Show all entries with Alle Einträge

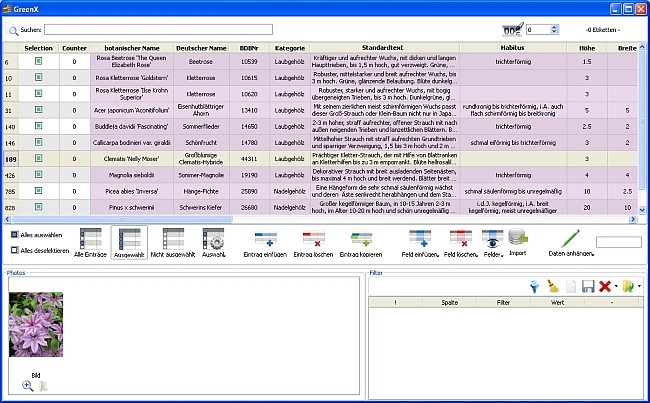click(x=90, y=243)
